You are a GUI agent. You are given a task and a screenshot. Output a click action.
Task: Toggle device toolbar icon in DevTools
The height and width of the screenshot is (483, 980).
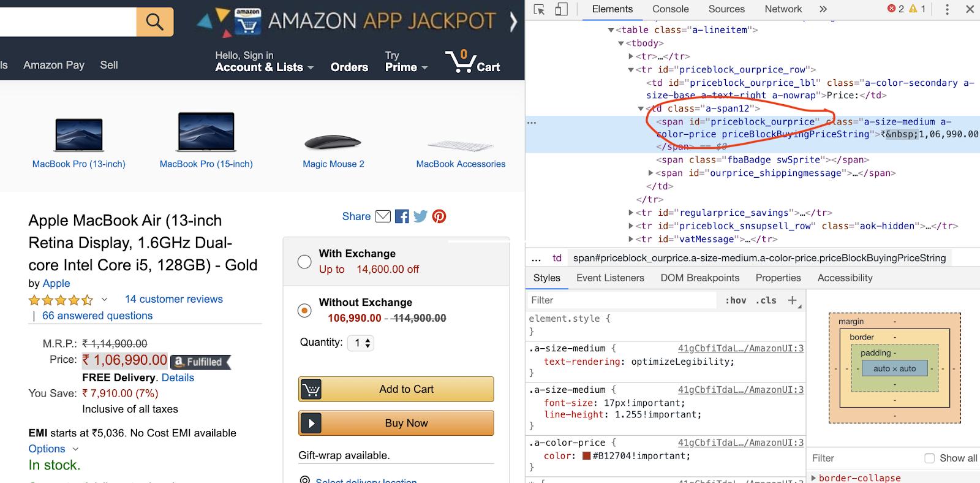561,9
